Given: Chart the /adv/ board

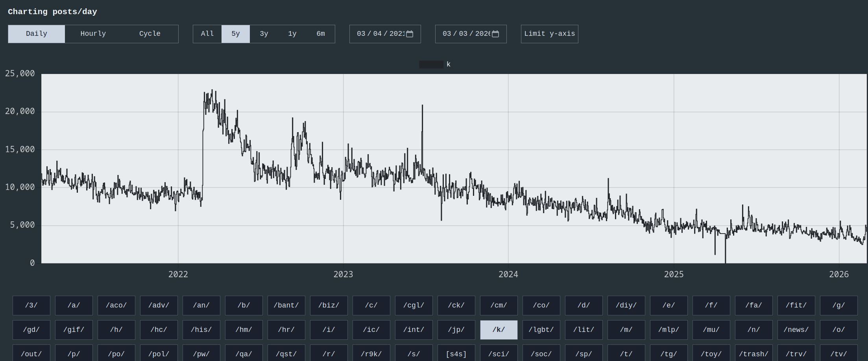Looking at the screenshot, I should 159,306.
